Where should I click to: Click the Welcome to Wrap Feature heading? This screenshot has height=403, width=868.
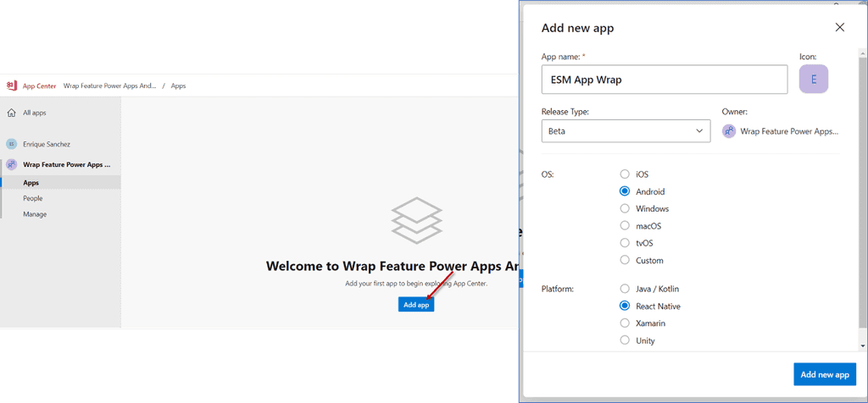(x=392, y=266)
